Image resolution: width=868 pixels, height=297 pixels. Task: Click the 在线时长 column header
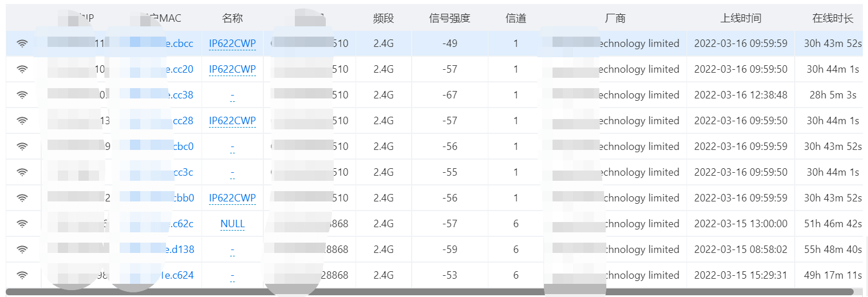click(833, 18)
